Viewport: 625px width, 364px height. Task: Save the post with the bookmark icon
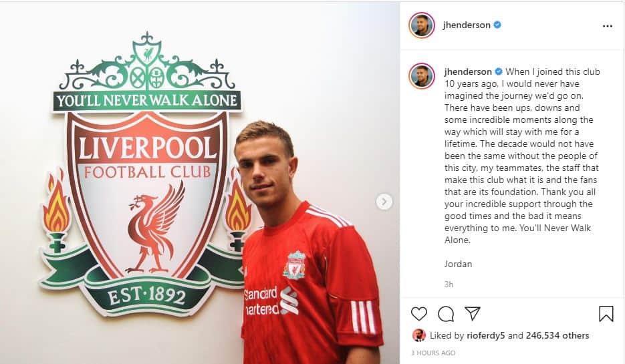(606, 313)
